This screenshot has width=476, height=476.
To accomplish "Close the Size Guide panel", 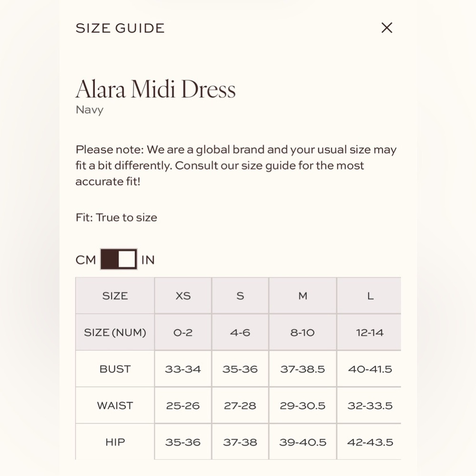I will [x=387, y=28].
